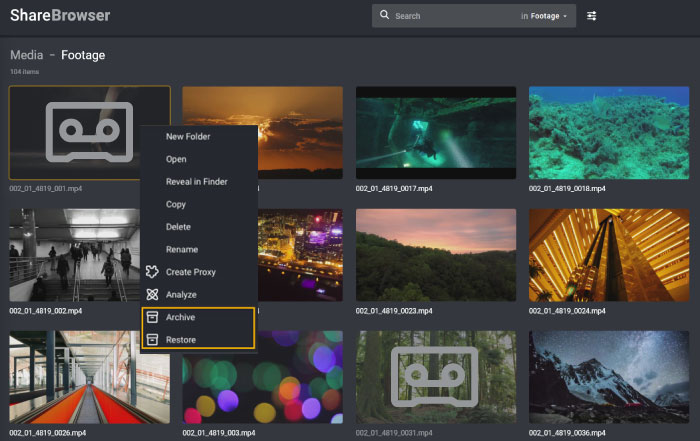
Task: Select thumbnail 002_01_4819_0017.mp4 diver clip
Action: [x=436, y=133]
